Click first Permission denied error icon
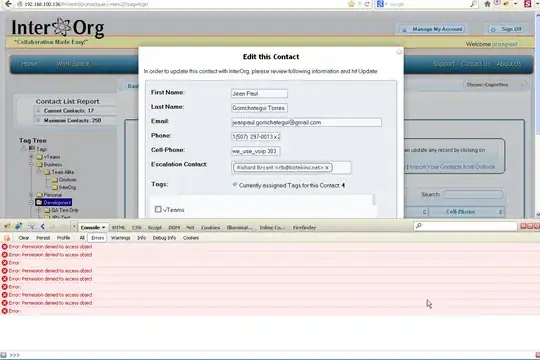This screenshot has width=540, height=360. click(x=4, y=247)
